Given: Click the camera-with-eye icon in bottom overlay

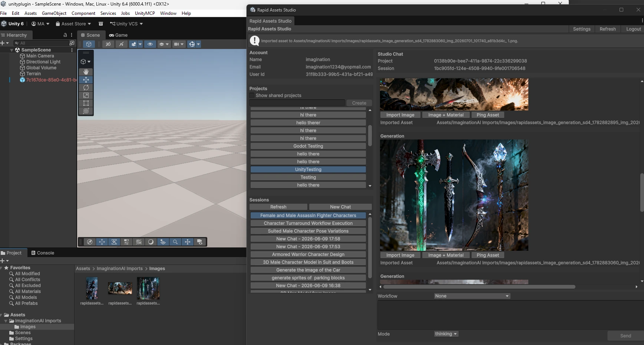Looking at the screenshot, I should (x=200, y=242).
